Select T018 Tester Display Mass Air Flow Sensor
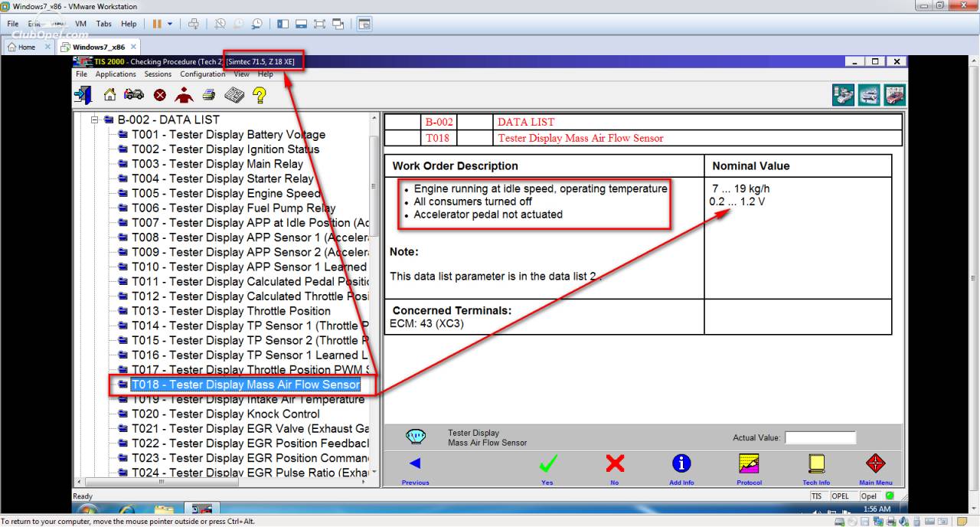 (245, 385)
